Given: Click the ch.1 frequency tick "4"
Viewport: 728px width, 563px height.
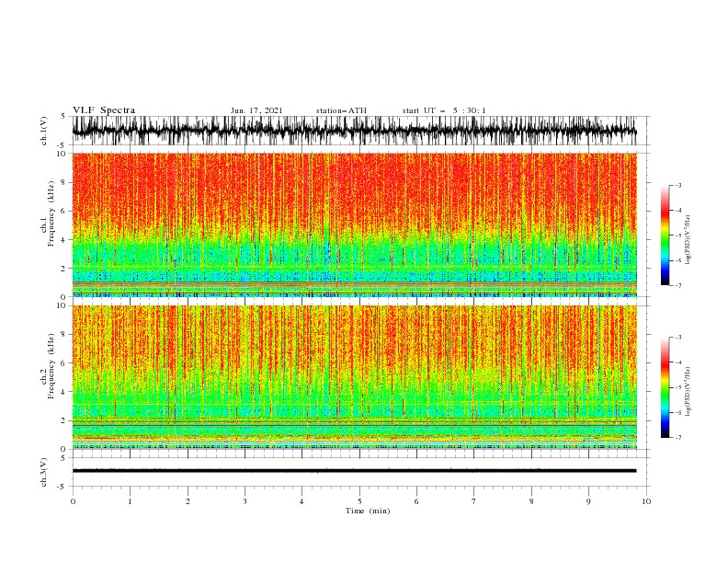Looking at the screenshot, I should pos(64,240).
